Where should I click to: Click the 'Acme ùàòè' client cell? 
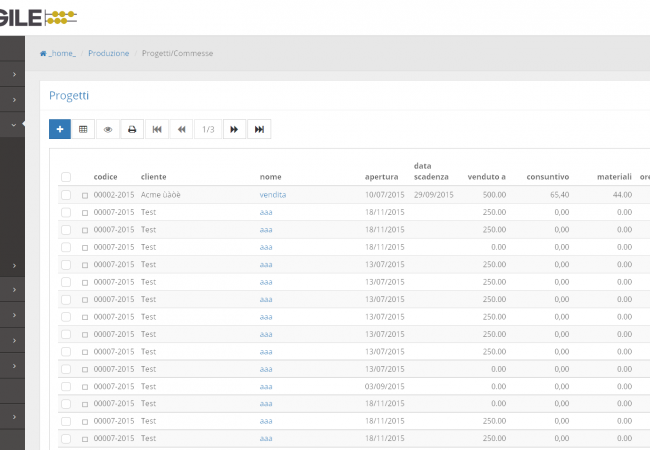[x=161, y=195]
